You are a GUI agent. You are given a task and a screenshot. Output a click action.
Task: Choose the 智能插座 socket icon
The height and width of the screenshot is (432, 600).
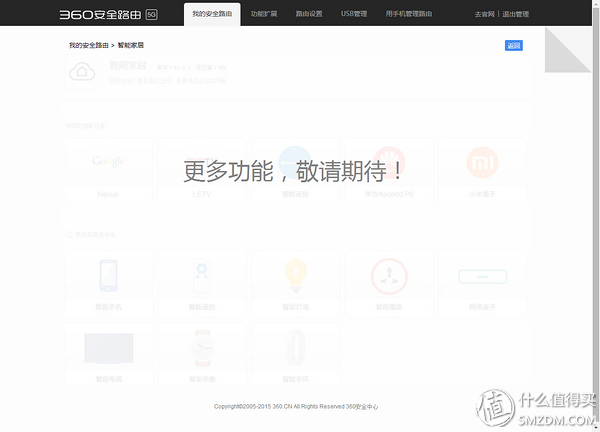pyautogui.click(x=389, y=276)
